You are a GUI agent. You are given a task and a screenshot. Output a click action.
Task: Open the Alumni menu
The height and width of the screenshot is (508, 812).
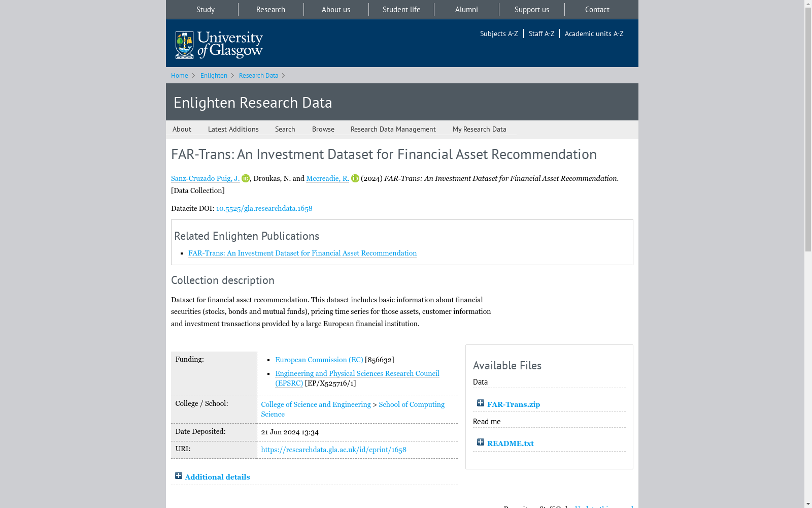click(466, 10)
